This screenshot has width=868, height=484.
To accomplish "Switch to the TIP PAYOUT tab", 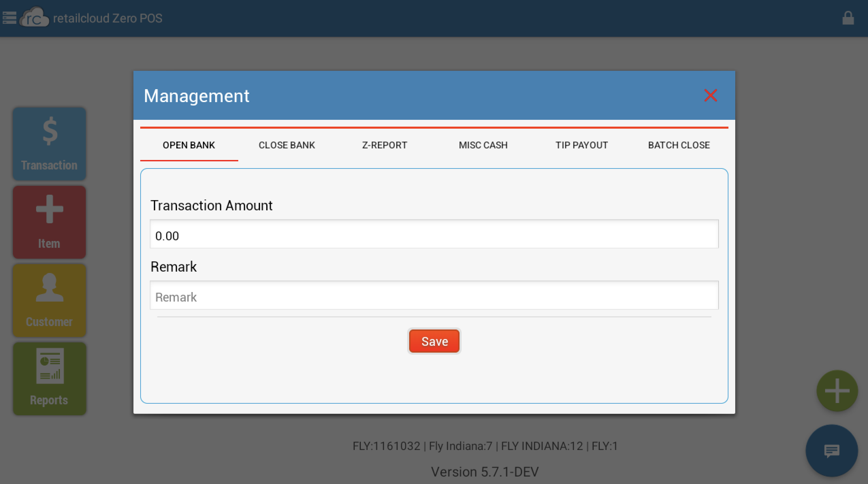I will pyautogui.click(x=581, y=145).
